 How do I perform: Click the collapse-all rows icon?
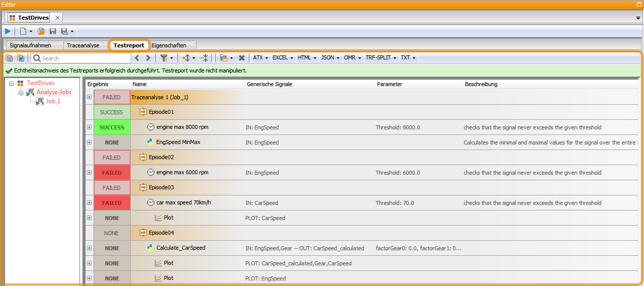205,58
